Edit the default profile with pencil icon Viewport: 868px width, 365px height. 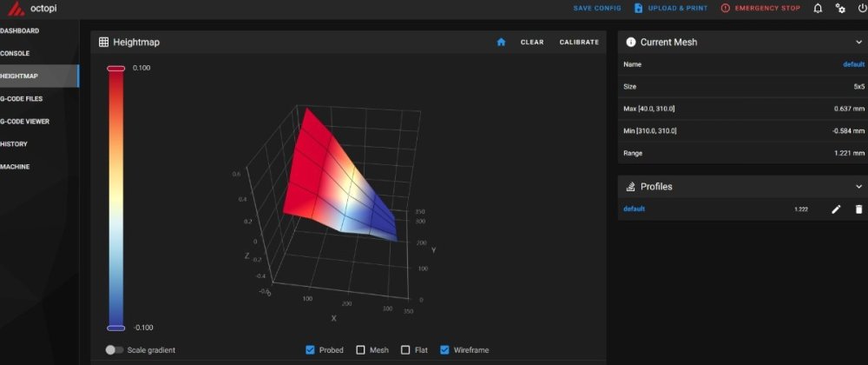point(836,209)
